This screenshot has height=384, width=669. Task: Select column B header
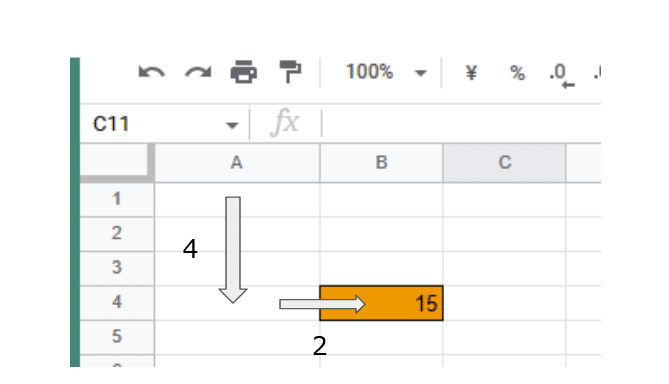click(x=381, y=163)
